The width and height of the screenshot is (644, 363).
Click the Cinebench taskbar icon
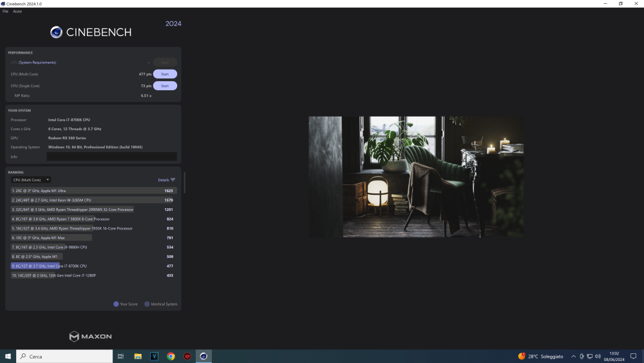pos(204,357)
